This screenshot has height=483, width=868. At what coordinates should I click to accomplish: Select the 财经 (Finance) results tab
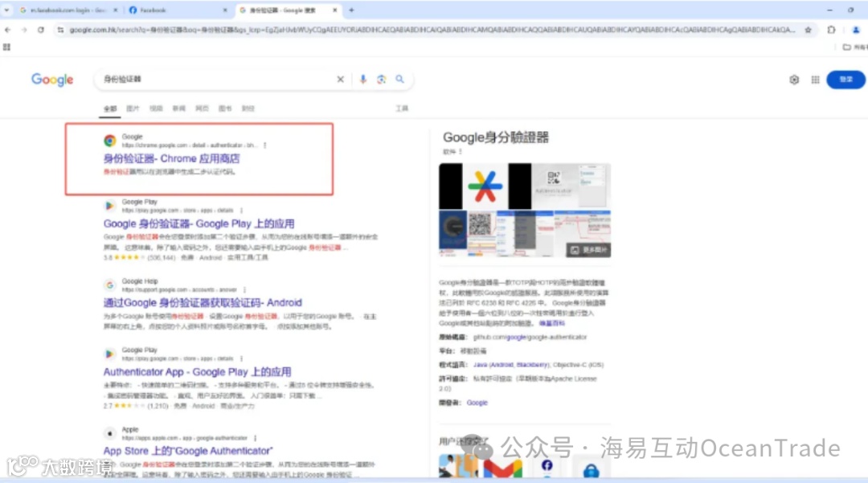248,108
